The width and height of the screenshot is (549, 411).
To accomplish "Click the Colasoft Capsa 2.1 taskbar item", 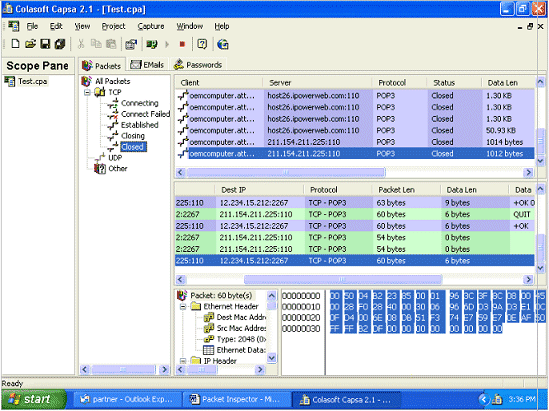I will [x=347, y=399].
